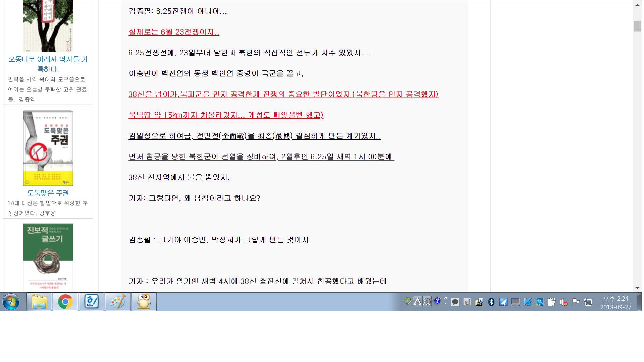Screen dimensions: 644x362
Task: Open link '오동나무 아래서 역사를 기록하다'
Action: pyautogui.click(x=48, y=64)
